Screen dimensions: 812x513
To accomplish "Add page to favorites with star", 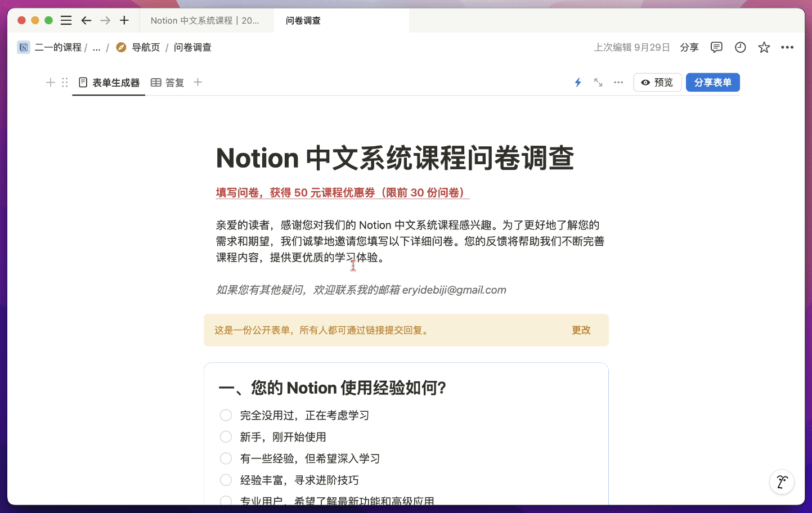I will [764, 47].
